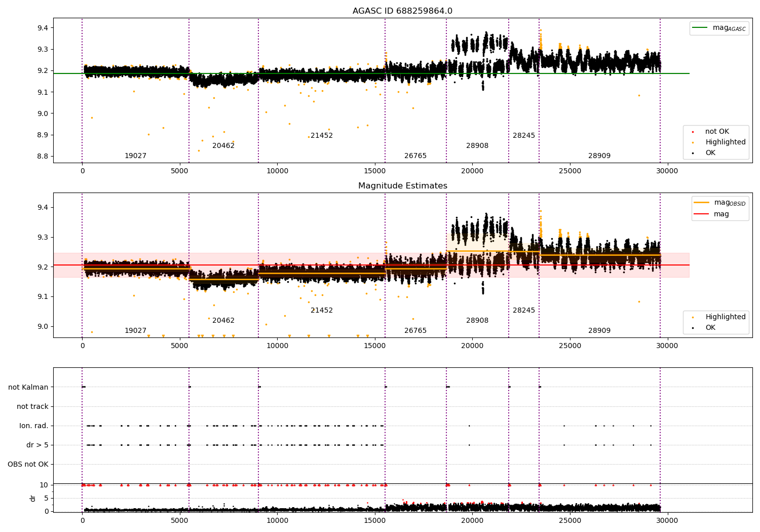
Task: Click obsid label 28909 in the Magnitude Estimates plot
Action: pyautogui.click(x=599, y=331)
